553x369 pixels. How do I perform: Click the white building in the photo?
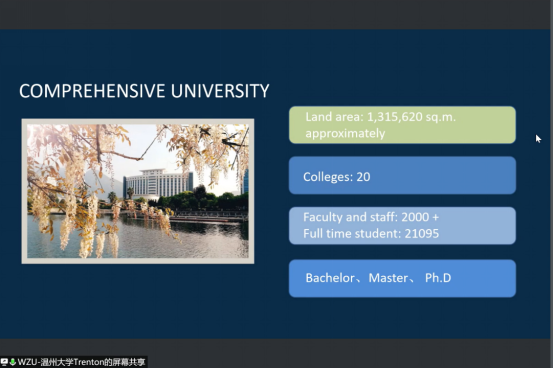(x=157, y=183)
